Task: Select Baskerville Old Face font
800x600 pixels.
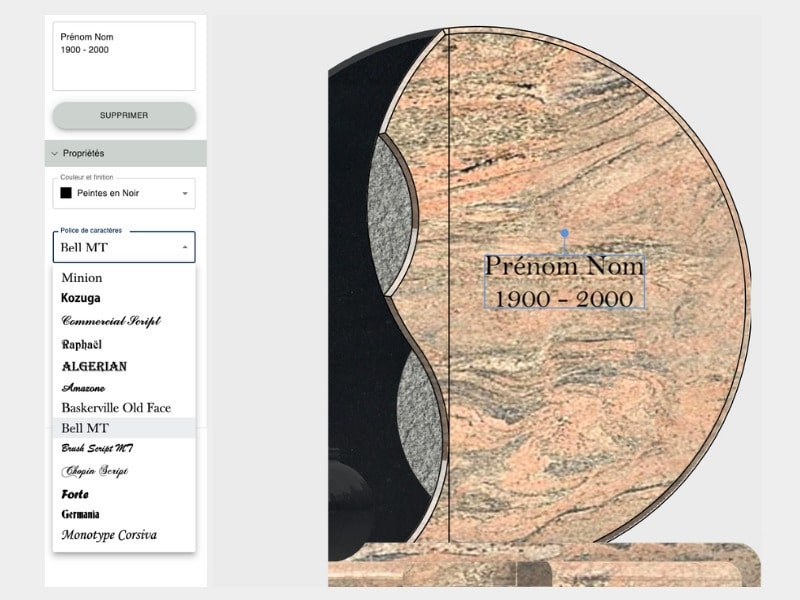Action: [124, 408]
